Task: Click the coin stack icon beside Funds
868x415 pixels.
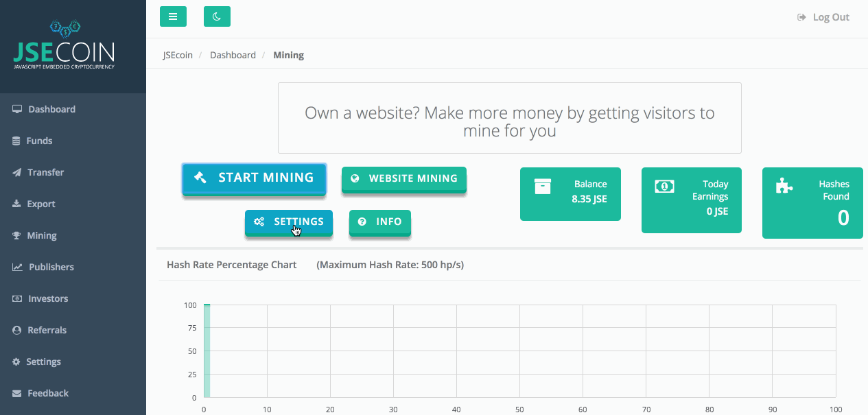Action: tap(16, 141)
